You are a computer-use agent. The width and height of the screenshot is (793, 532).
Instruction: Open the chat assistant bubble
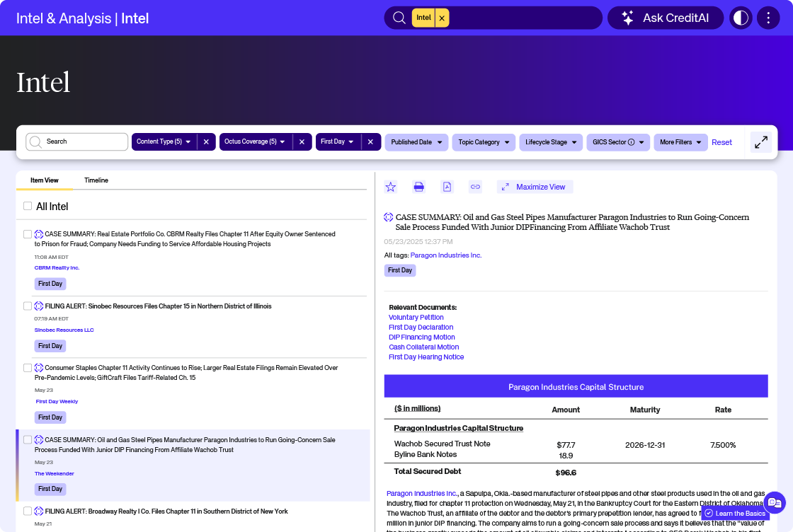click(x=775, y=504)
